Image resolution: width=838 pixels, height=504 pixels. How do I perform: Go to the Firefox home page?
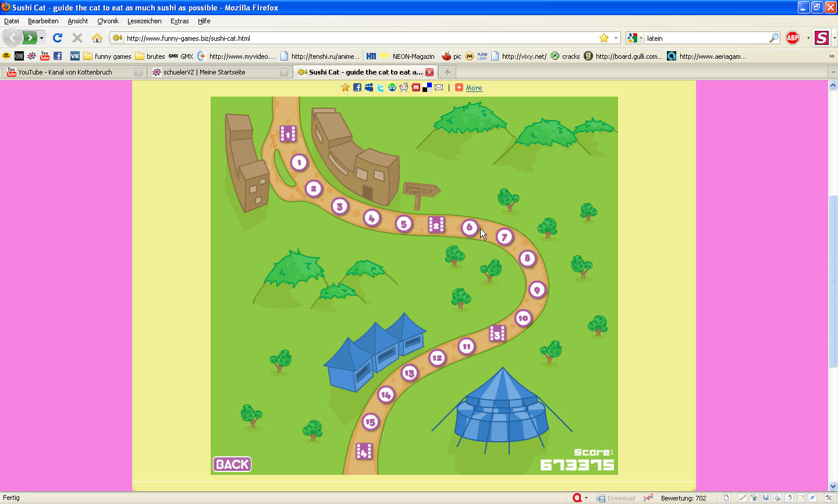click(97, 38)
